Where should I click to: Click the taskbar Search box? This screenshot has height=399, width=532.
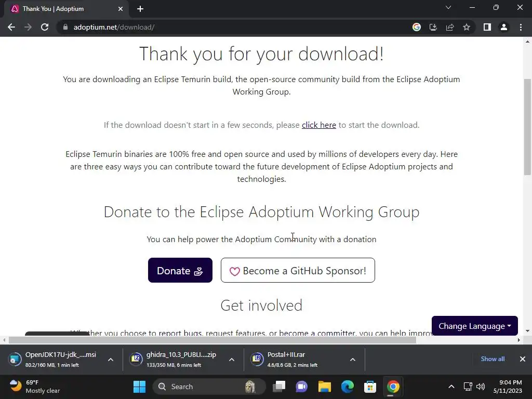tap(208, 387)
